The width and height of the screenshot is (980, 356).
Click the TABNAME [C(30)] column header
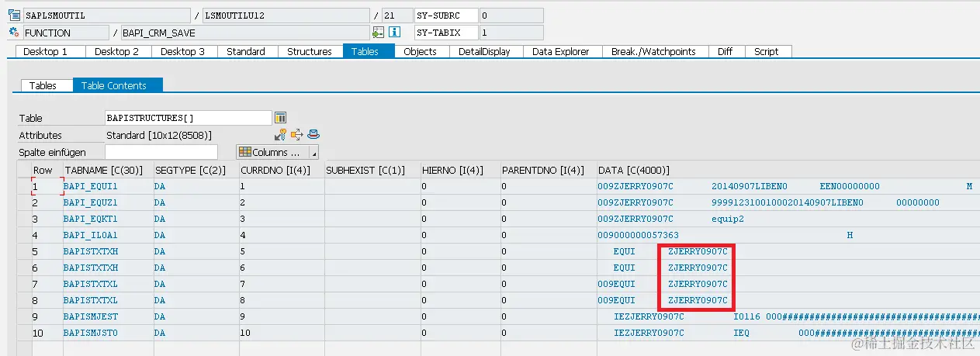click(x=106, y=170)
